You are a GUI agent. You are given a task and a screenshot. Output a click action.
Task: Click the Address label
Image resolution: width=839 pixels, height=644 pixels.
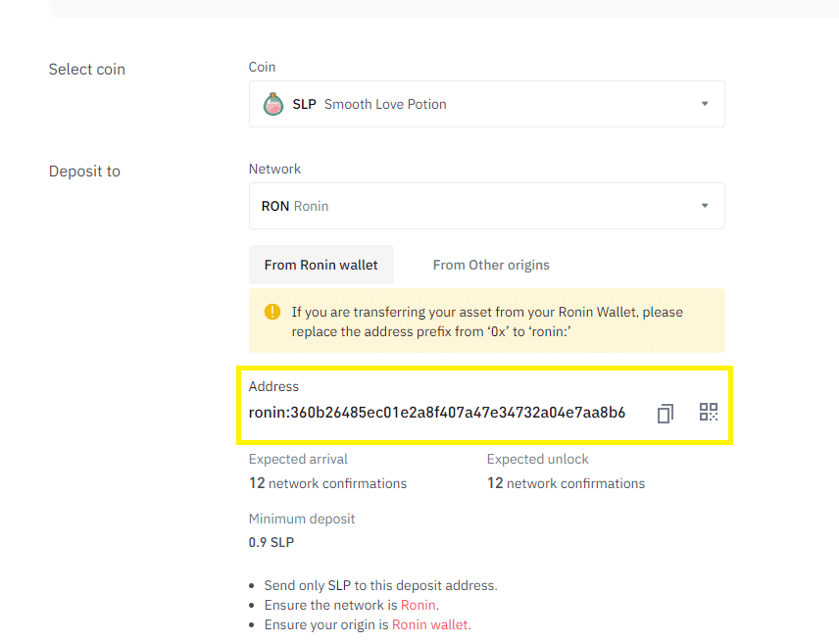pos(273,386)
